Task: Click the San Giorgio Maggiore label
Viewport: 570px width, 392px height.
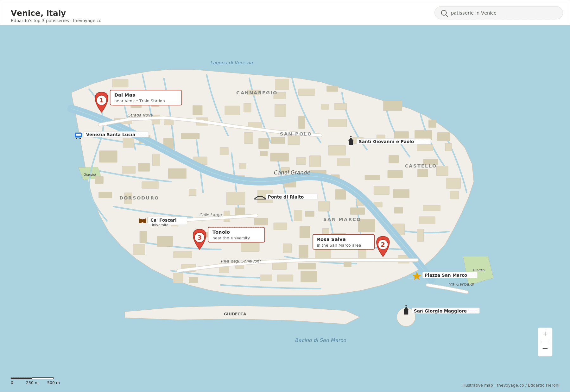Action: pos(446,311)
